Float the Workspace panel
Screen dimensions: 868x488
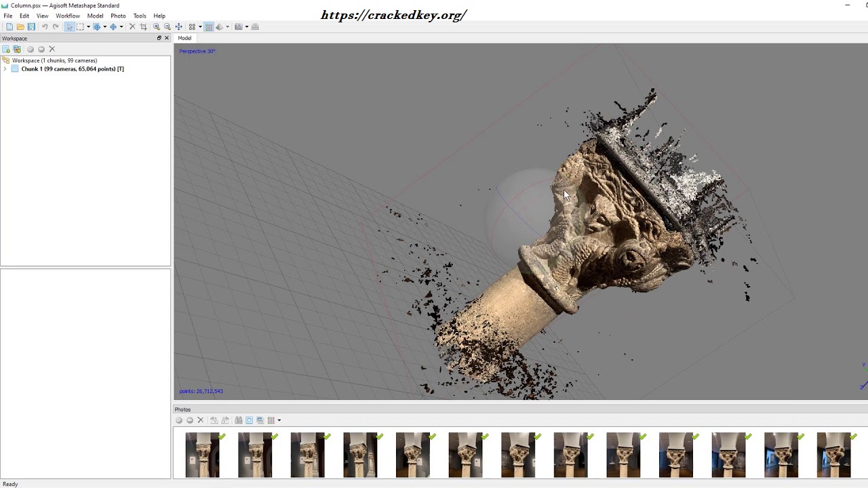159,38
